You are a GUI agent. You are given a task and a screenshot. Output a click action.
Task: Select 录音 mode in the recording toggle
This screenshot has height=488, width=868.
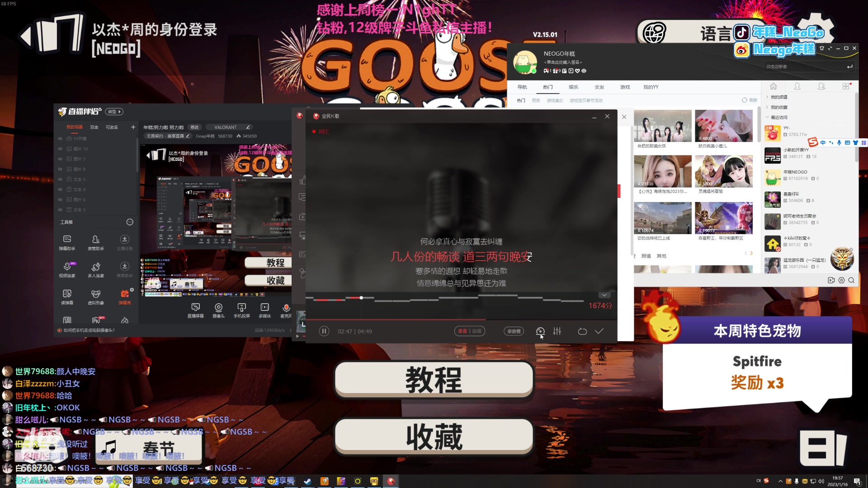coord(462,331)
